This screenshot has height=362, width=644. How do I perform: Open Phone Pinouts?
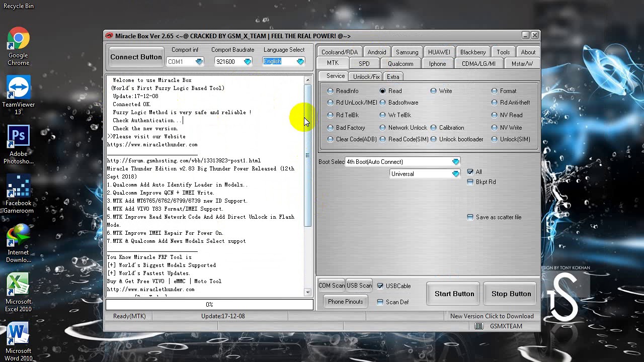[x=345, y=302]
